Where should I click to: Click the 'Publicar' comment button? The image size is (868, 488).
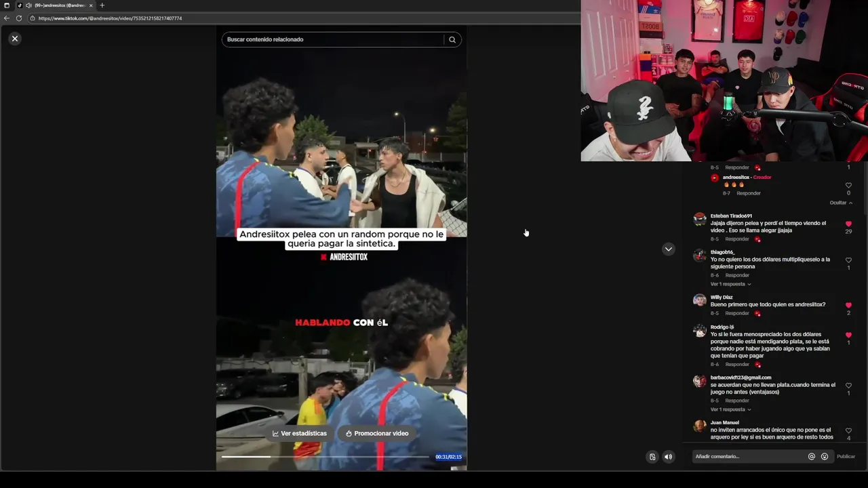[x=846, y=456]
